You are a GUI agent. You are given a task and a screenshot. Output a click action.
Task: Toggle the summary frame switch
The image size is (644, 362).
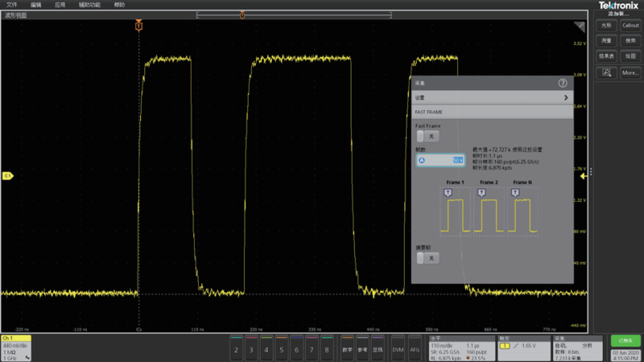(x=429, y=257)
